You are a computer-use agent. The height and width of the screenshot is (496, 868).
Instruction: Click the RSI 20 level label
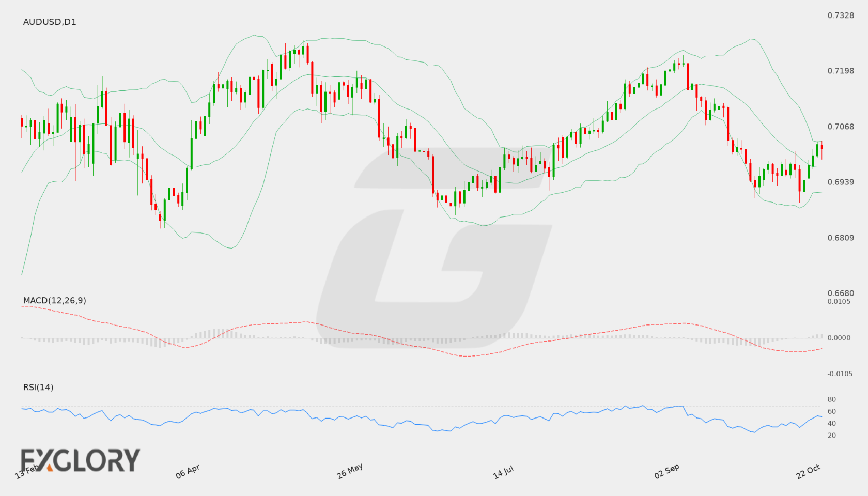tap(832, 435)
